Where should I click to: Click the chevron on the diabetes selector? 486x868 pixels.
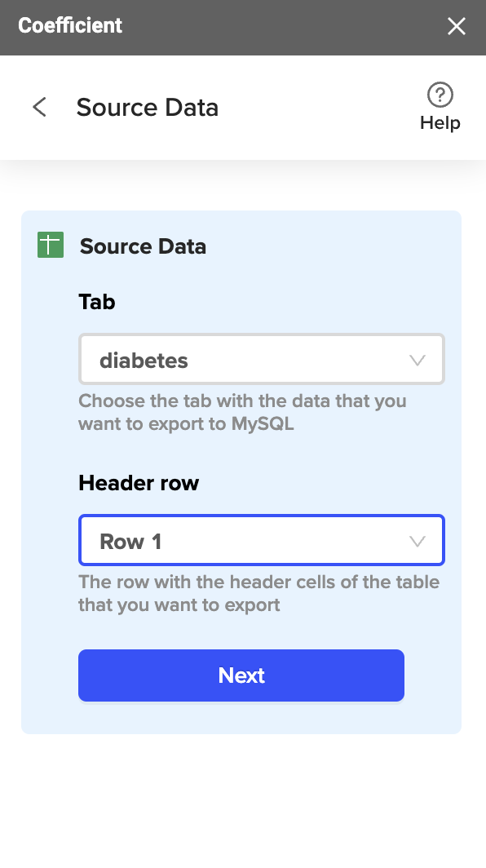click(x=417, y=359)
